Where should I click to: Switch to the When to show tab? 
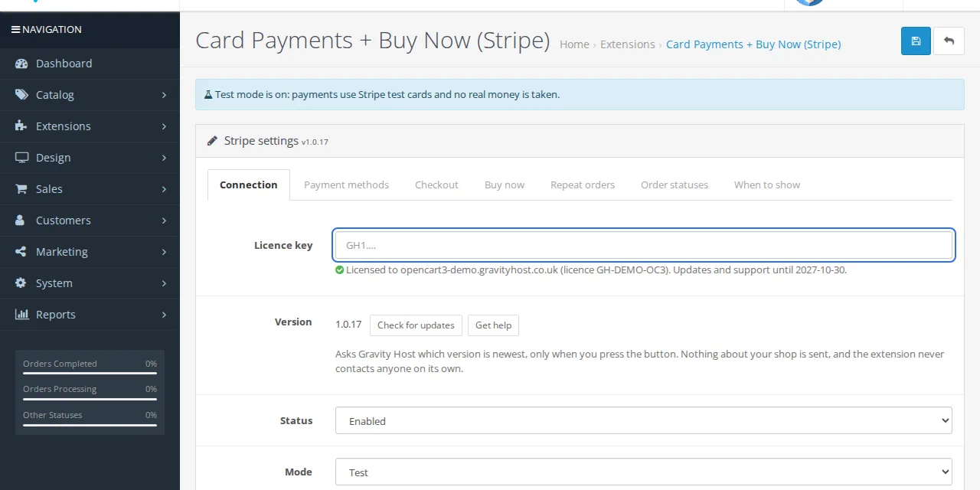coord(767,185)
